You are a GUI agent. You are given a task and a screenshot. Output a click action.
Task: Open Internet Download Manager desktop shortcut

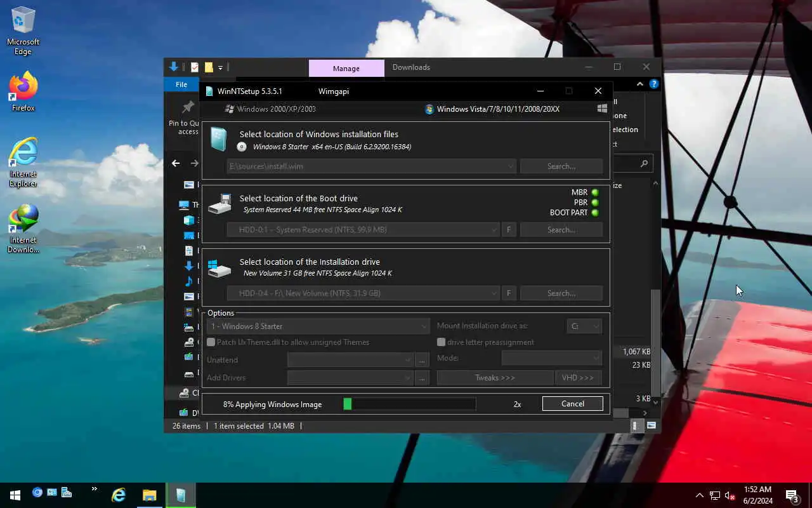point(23,229)
